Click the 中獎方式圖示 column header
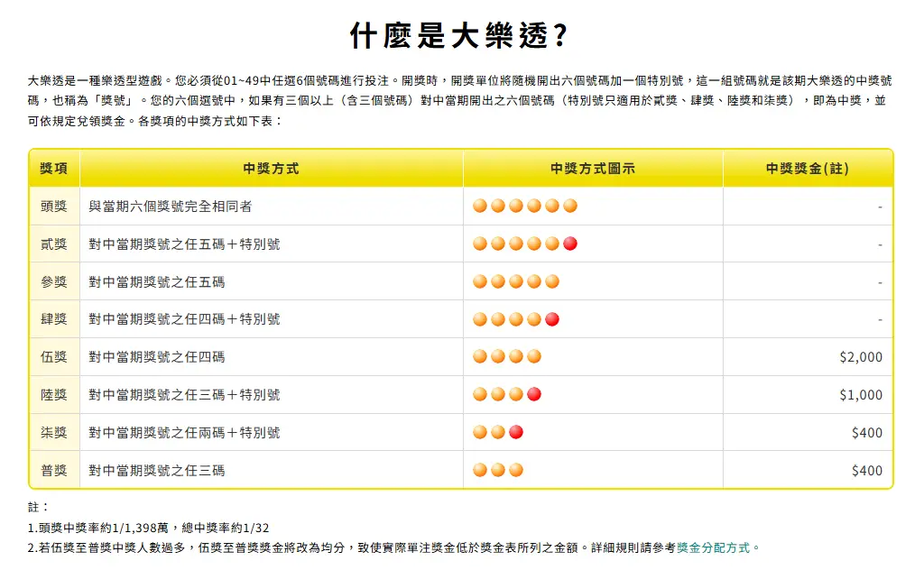924x570 pixels. 593,169
